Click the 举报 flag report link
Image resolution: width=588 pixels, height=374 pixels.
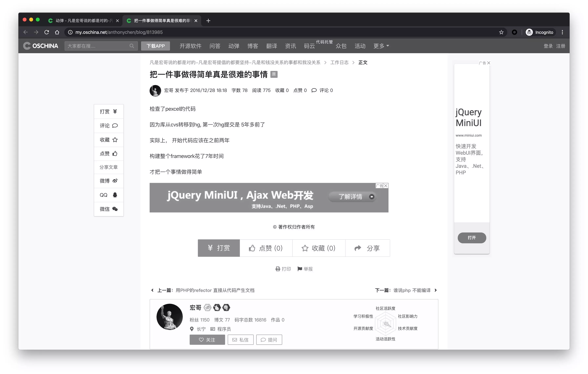pos(305,269)
